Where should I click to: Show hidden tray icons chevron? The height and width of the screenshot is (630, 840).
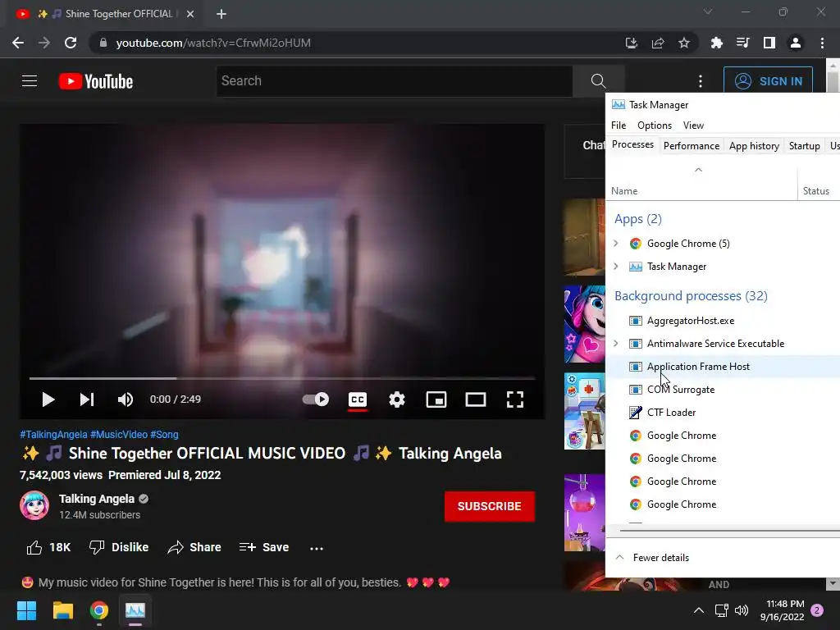tap(699, 610)
